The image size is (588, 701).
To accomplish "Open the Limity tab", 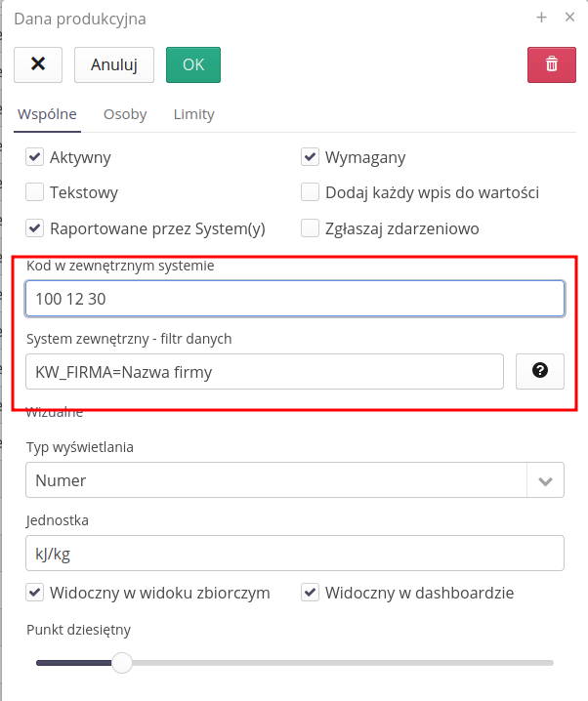I will coord(193,114).
